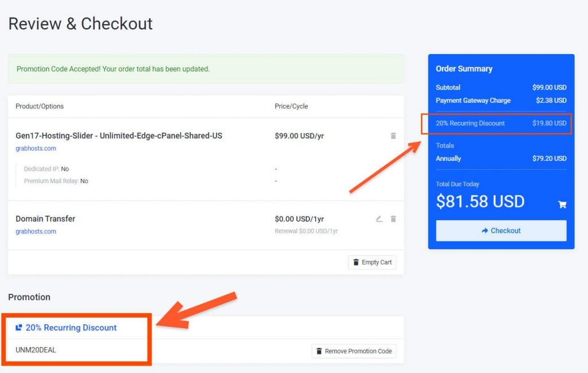Screen dimensions: 588x373
Task: Click trash icon on Remove Promotion Code button
Action: point(319,351)
